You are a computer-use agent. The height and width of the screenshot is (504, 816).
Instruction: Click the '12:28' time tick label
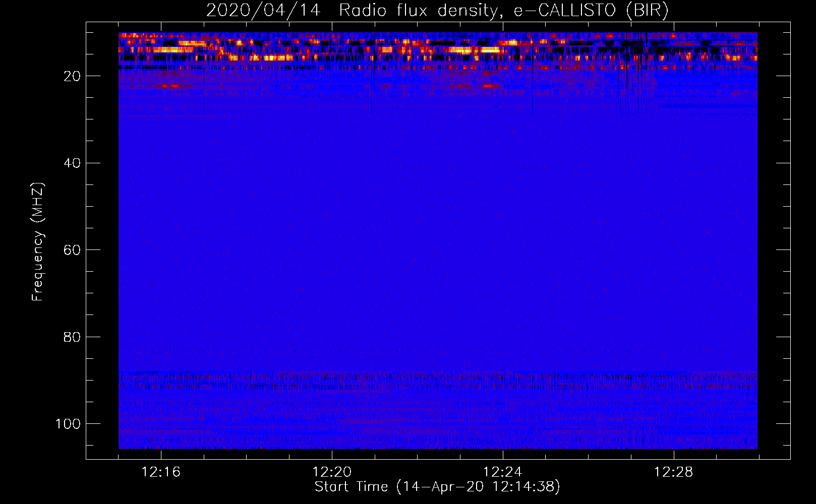point(674,472)
